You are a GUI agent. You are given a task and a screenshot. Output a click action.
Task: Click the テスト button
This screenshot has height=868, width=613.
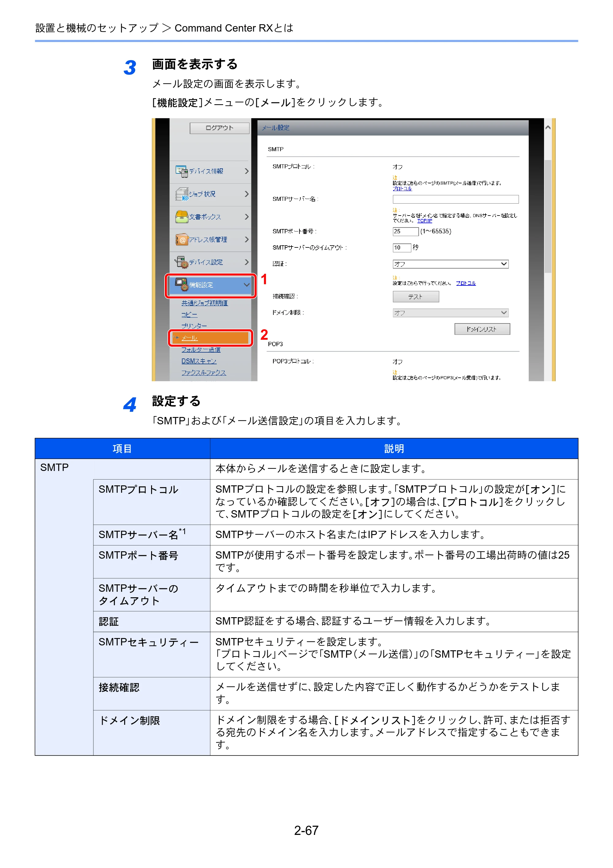[416, 297]
